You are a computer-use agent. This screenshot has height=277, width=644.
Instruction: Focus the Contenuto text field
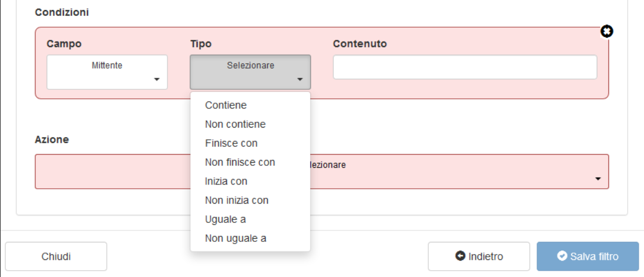465,68
